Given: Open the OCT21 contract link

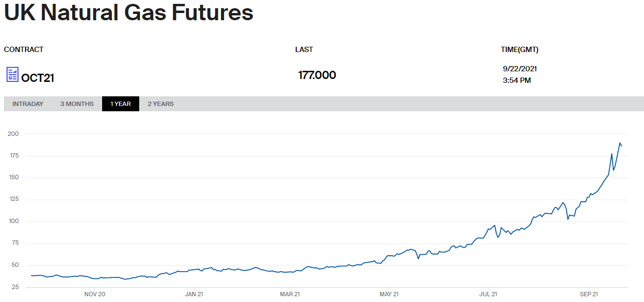Looking at the screenshot, I should pyautogui.click(x=38, y=78).
